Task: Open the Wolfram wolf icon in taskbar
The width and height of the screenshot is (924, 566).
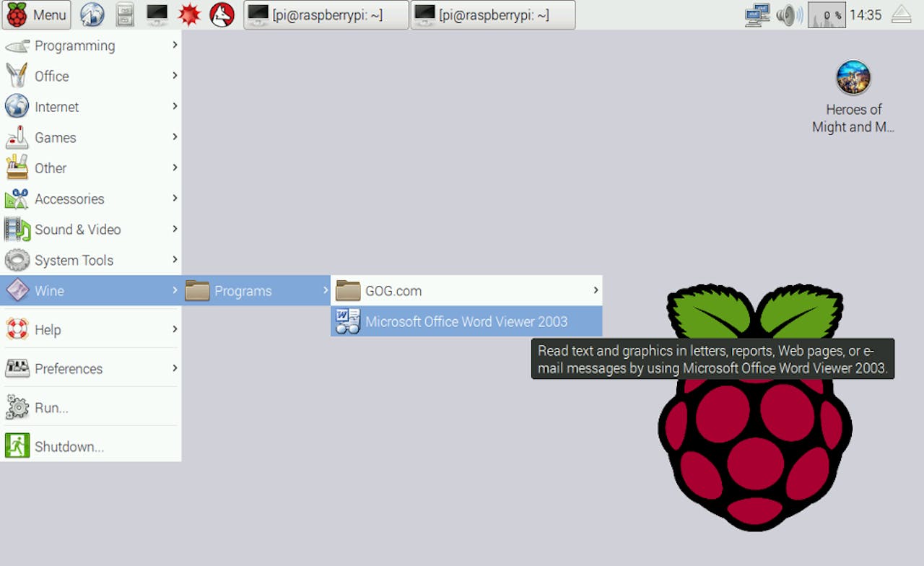Action: pyautogui.click(x=222, y=14)
